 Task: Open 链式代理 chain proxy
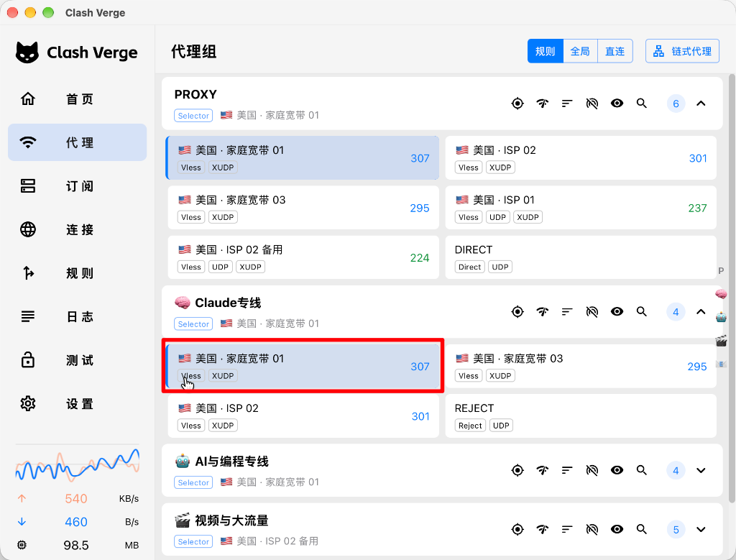(683, 51)
